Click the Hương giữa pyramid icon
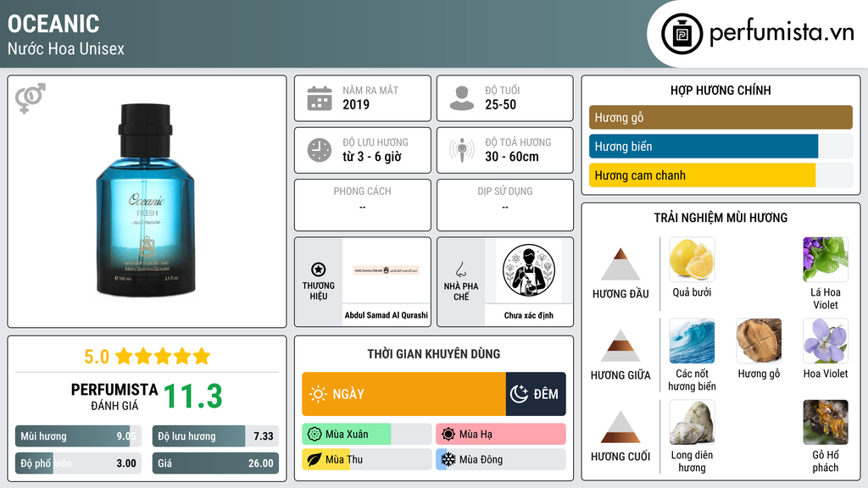Image resolution: width=868 pixels, height=488 pixels. 620,346
